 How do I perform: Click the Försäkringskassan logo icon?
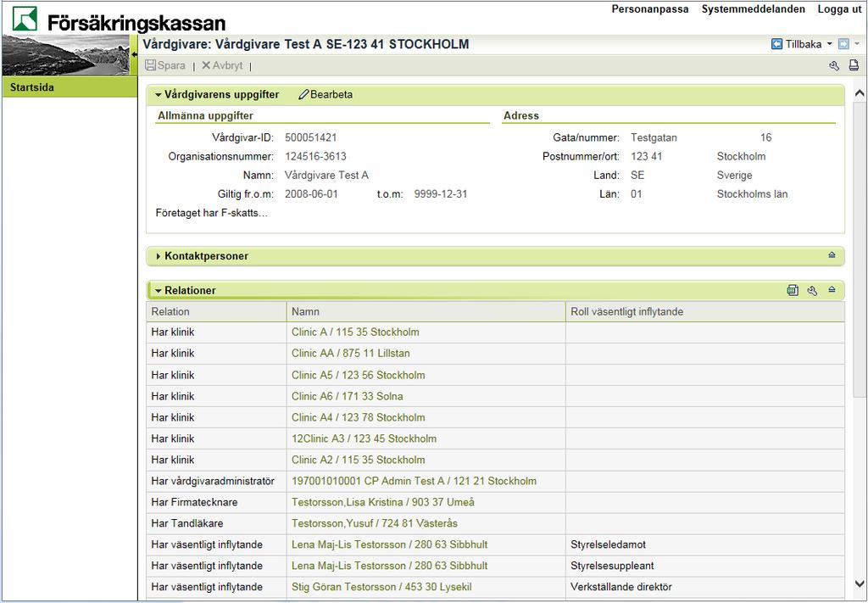(25, 20)
